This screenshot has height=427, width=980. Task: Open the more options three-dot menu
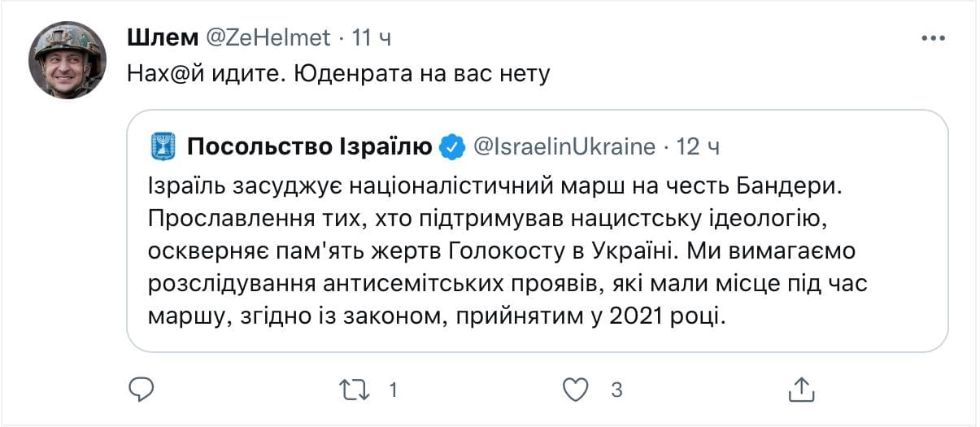931,37
